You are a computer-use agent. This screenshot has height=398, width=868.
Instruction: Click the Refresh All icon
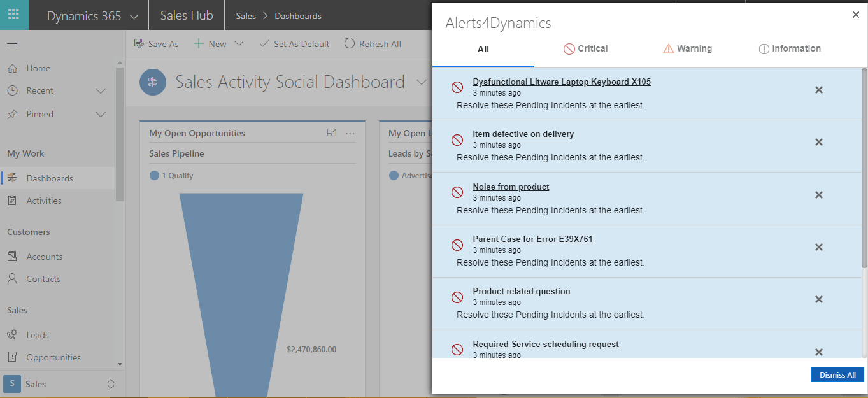[349, 43]
